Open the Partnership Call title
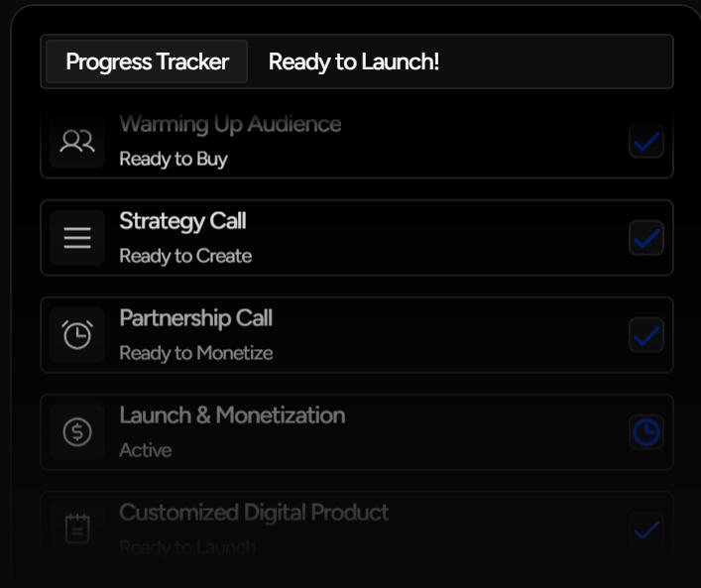 pos(195,318)
